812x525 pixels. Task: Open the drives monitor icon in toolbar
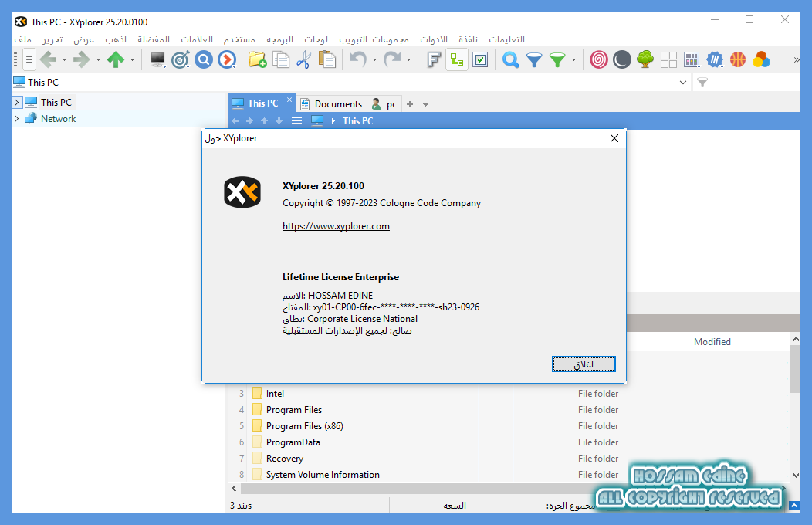click(x=157, y=59)
